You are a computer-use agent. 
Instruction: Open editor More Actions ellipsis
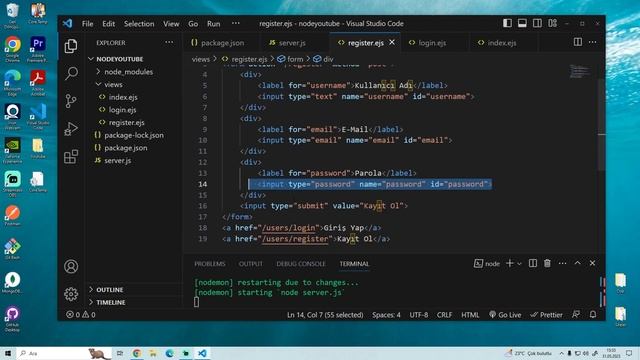[593, 42]
